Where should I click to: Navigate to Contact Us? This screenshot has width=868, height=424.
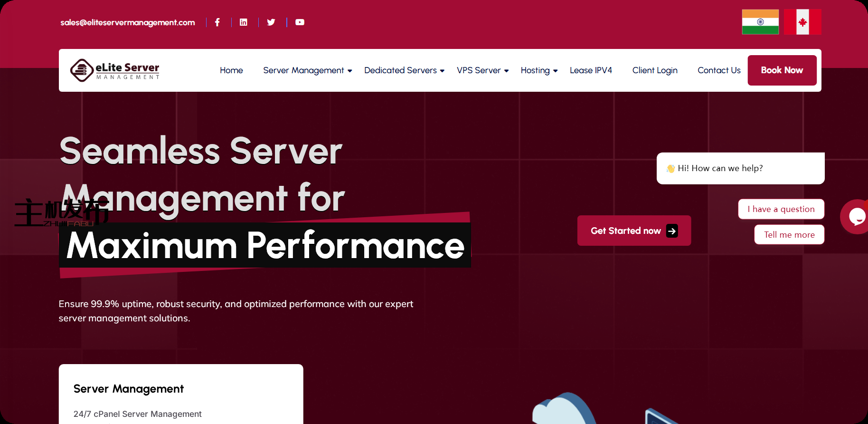click(719, 70)
